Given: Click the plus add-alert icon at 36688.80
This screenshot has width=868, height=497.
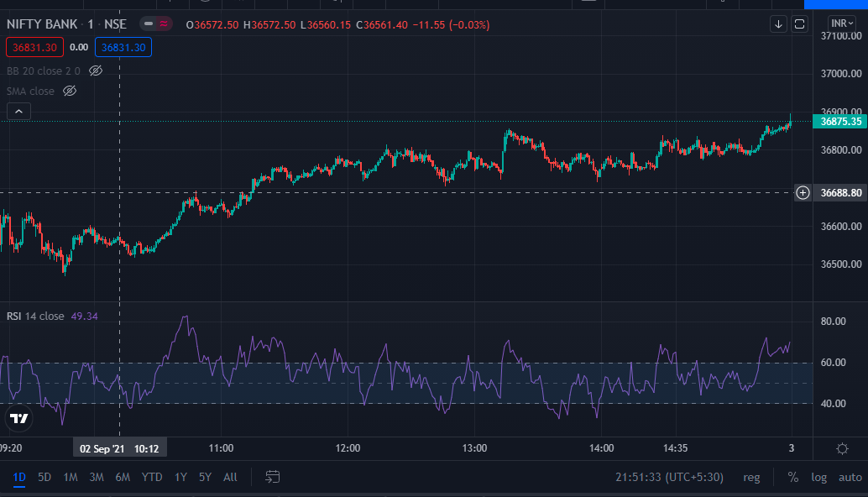Looking at the screenshot, I should (803, 192).
